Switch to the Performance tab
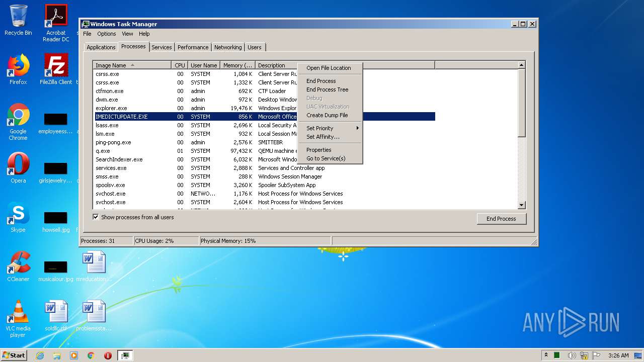The height and width of the screenshot is (362, 644). tap(193, 47)
